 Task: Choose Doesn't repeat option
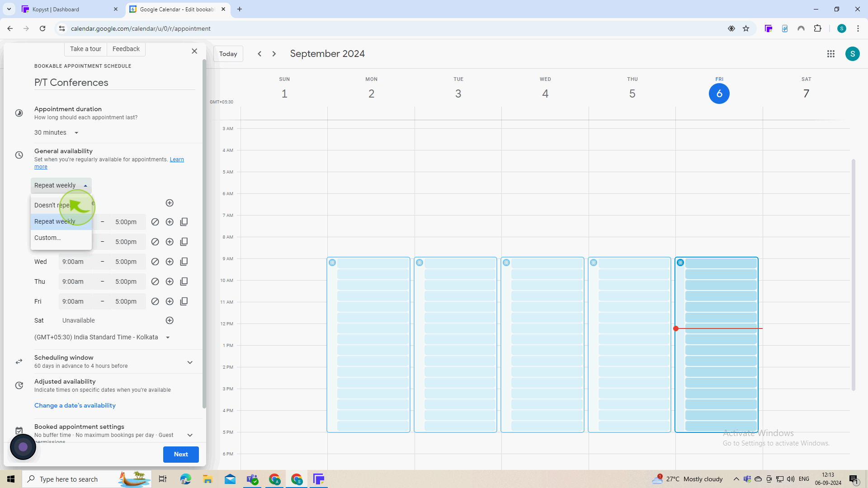tap(61, 205)
